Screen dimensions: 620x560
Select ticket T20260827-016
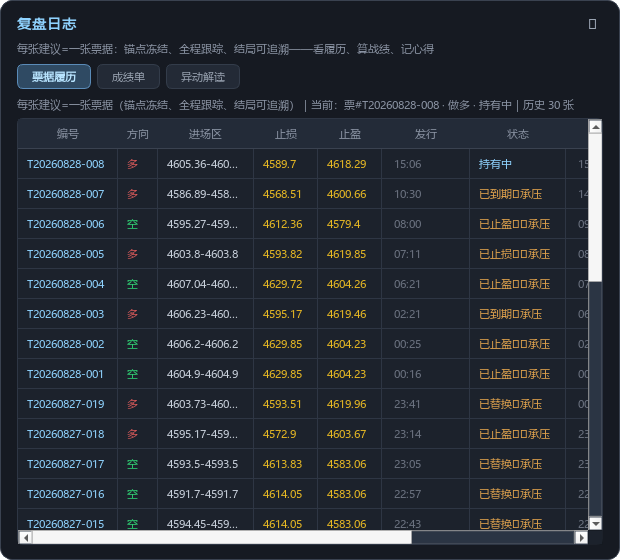pyautogui.click(x=66, y=494)
